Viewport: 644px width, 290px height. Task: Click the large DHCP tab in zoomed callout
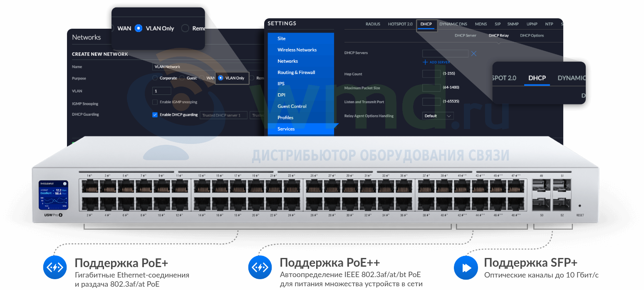pos(537,78)
